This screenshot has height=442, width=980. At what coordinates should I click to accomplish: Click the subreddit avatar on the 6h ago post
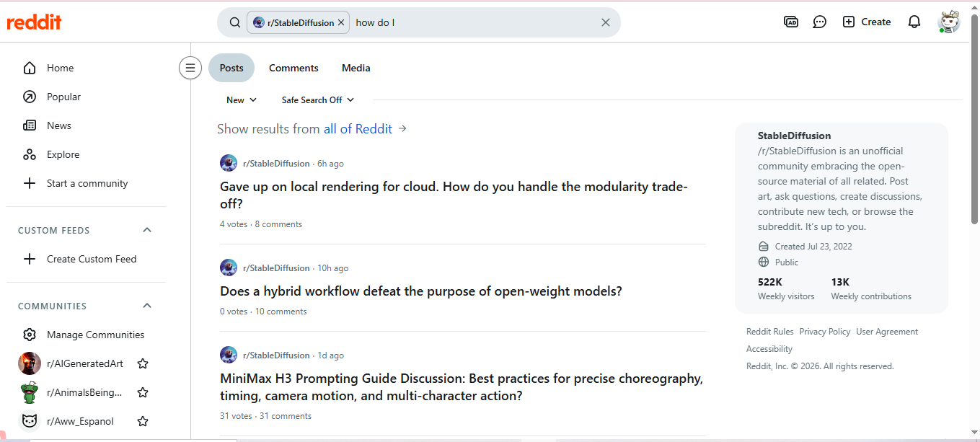pyautogui.click(x=229, y=163)
